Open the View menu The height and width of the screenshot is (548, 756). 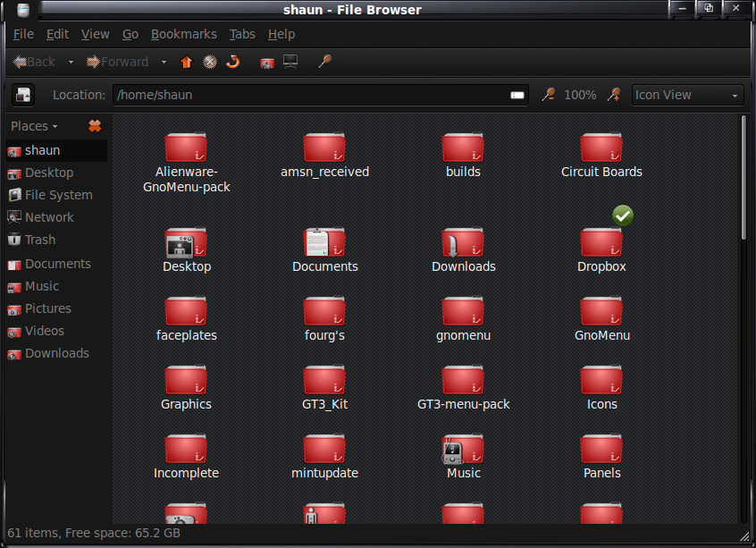[95, 34]
